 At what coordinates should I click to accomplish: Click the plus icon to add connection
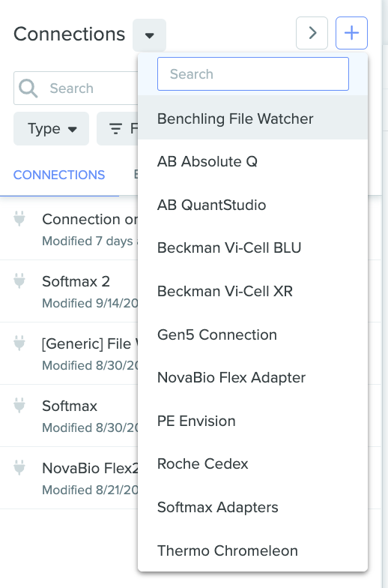click(351, 33)
